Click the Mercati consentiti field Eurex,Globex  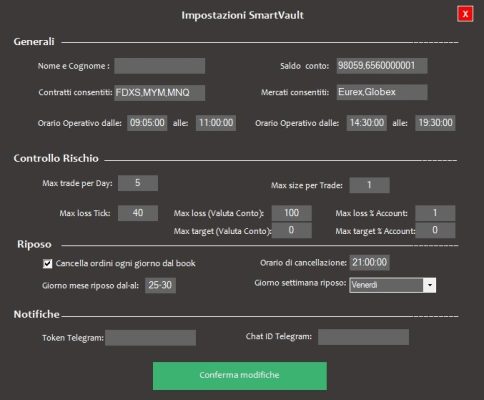pos(382,92)
